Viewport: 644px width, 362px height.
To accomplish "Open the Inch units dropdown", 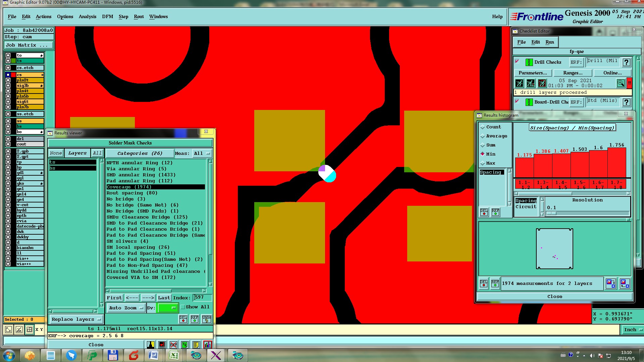I will point(633,329).
